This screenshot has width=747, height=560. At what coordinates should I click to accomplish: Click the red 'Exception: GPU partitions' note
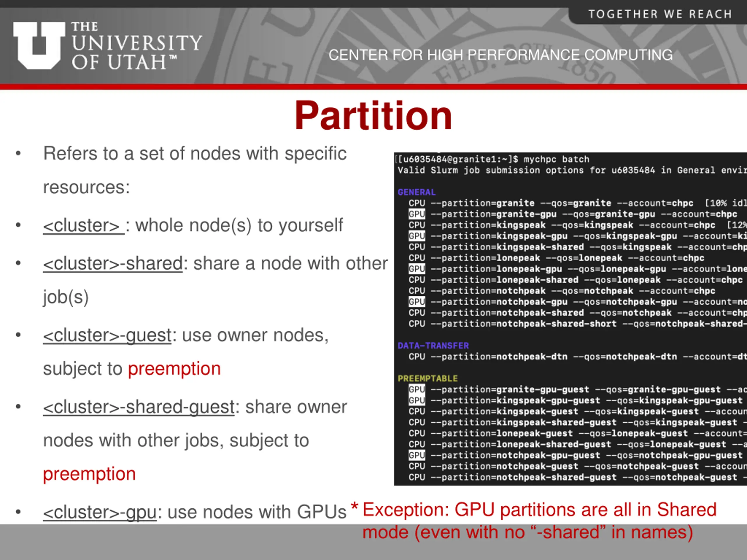coord(534,521)
